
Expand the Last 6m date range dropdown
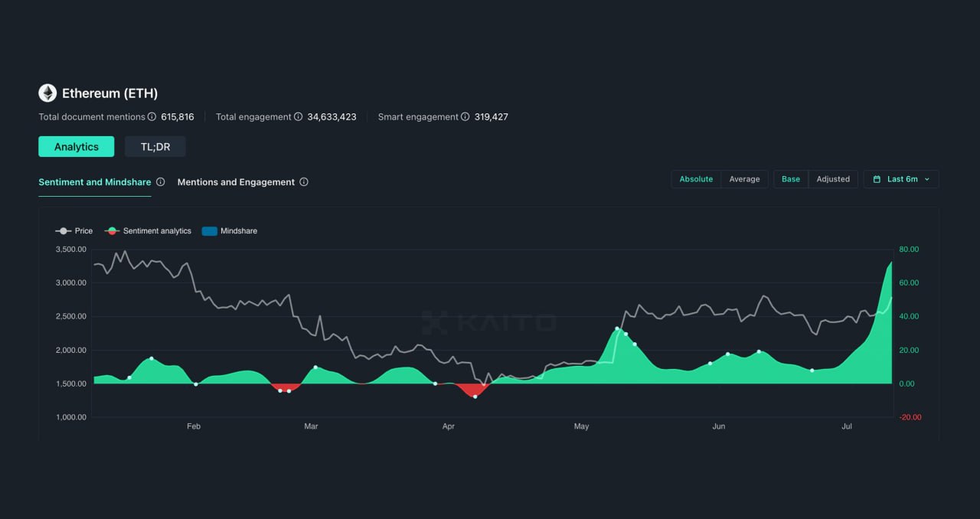tap(901, 179)
